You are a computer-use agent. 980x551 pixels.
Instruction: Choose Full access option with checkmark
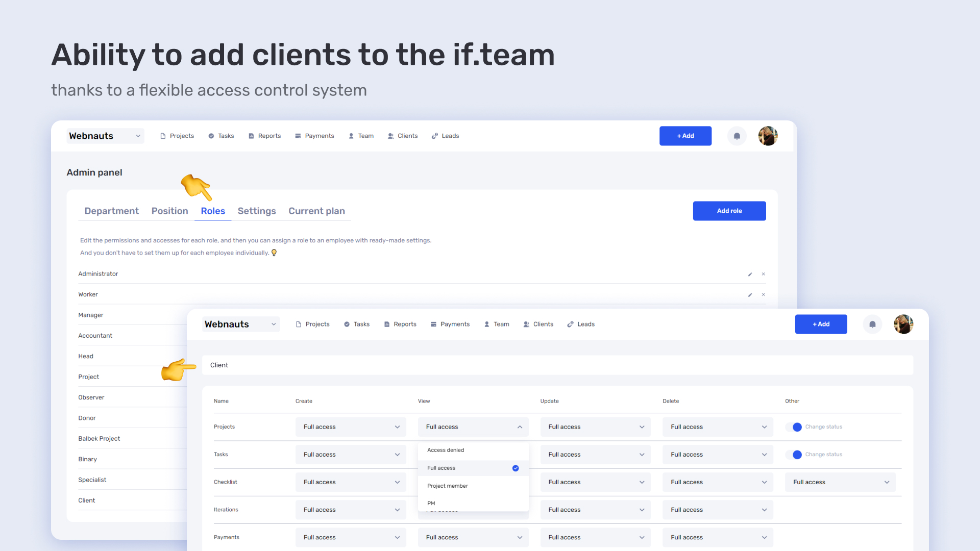[473, 468]
